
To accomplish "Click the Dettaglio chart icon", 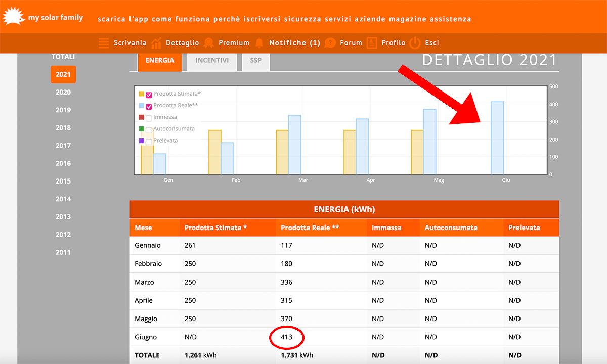I will (156, 43).
